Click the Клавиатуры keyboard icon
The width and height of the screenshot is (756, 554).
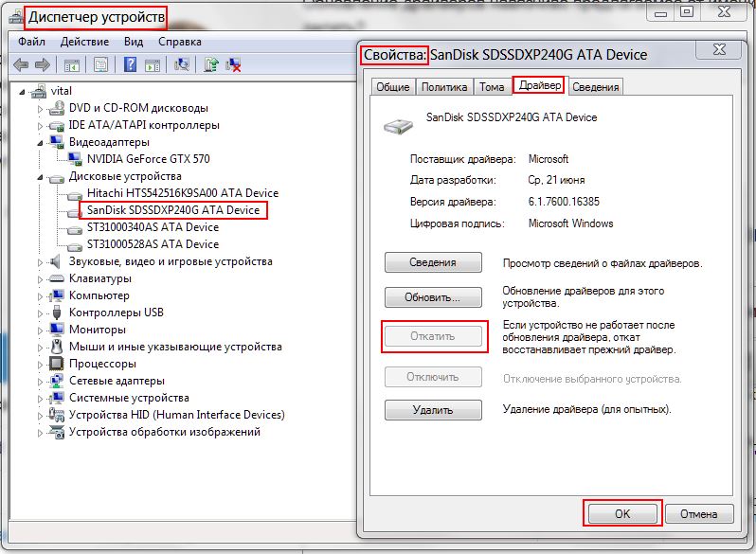pos(57,278)
